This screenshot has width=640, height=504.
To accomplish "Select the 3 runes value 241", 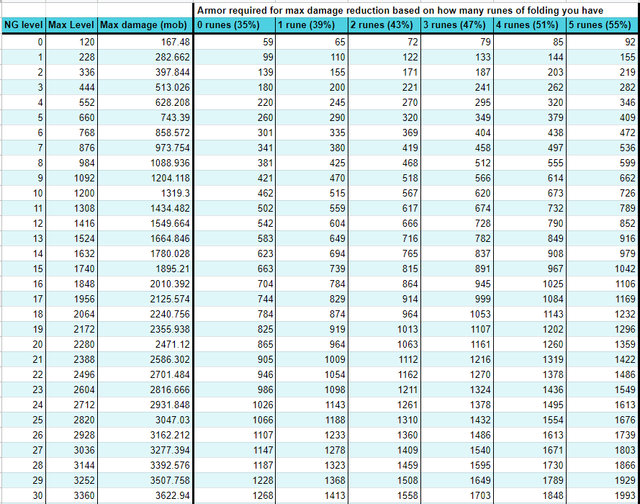I will [x=457, y=87].
